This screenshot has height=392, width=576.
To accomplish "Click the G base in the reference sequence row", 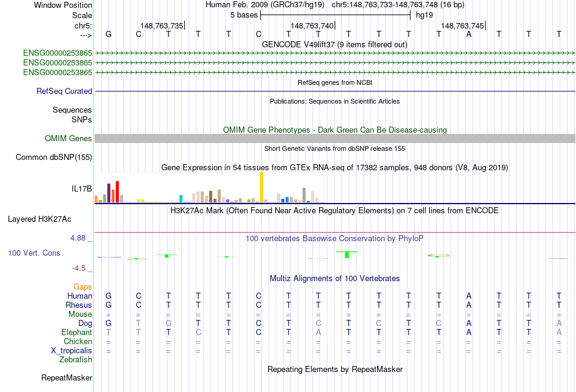I will tap(109, 34).
